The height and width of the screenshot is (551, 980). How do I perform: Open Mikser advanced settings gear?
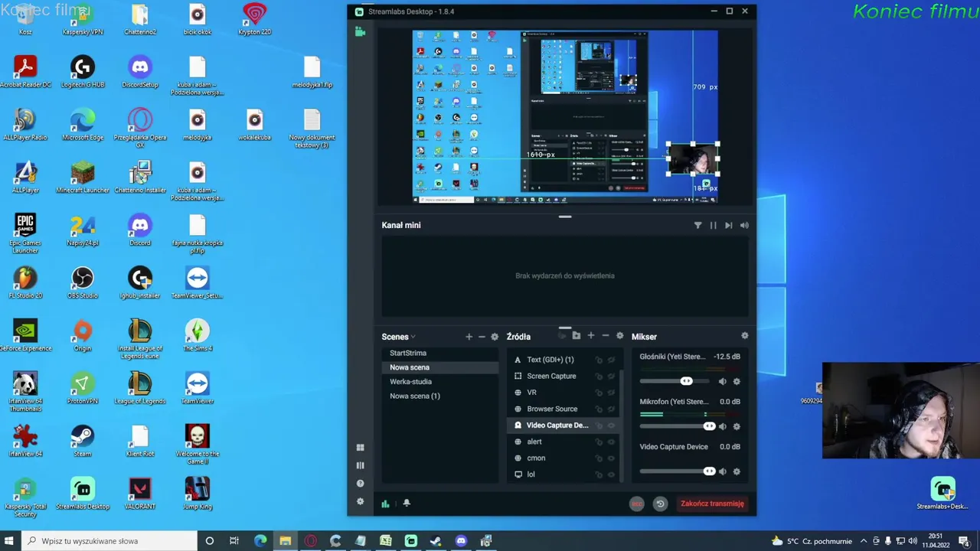tap(745, 336)
